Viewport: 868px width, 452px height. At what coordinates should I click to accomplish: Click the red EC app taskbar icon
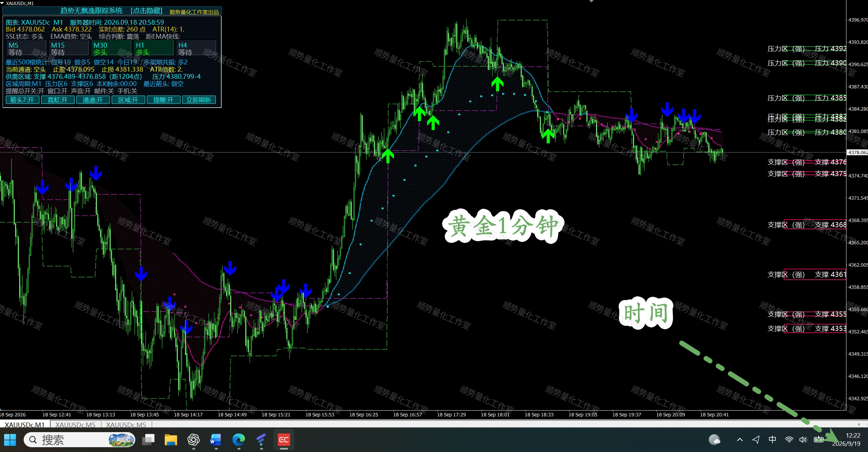pos(284,440)
